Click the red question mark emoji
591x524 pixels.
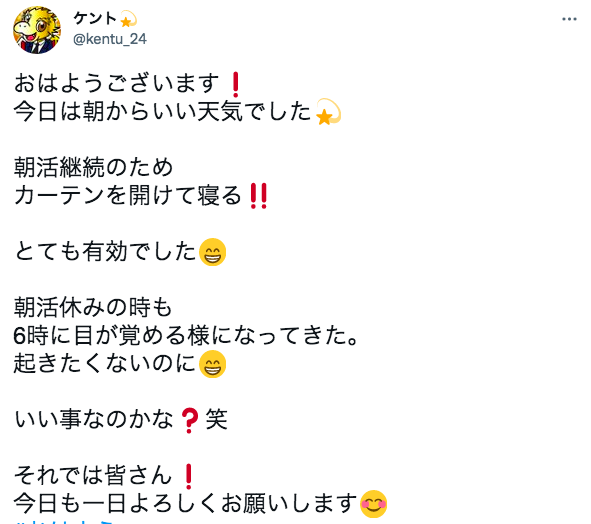pyautogui.click(x=189, y=421)
